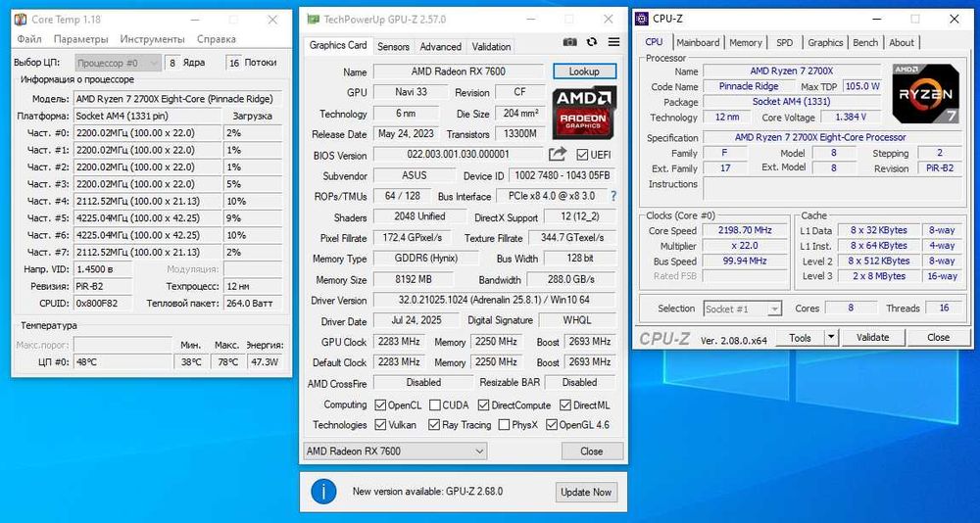Screen dimensions: 980x523
Task: Click the Lookup button in GPU-Z
Action: coord(584,71)
